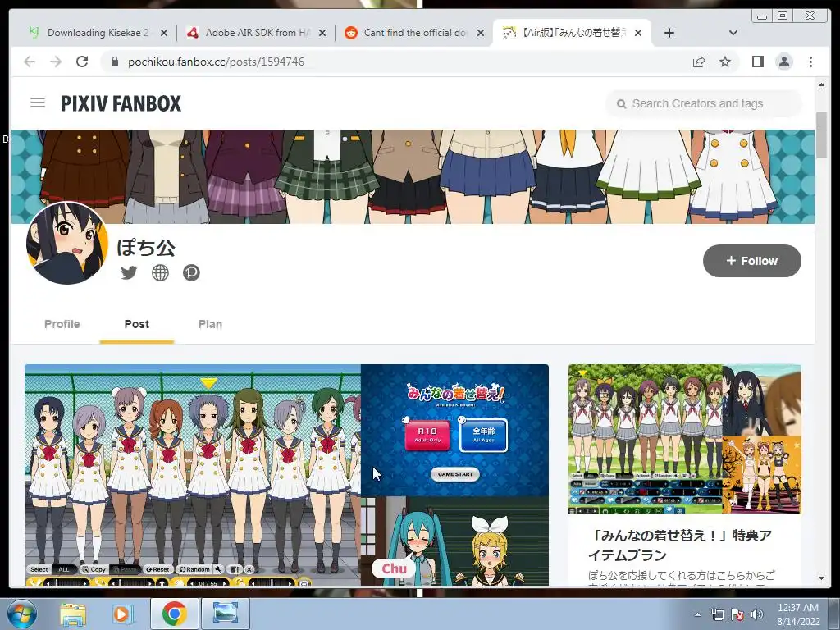Viewport: 840px width, 630px height.
Task: Open a new browser tab
Action: pos(669,33)
